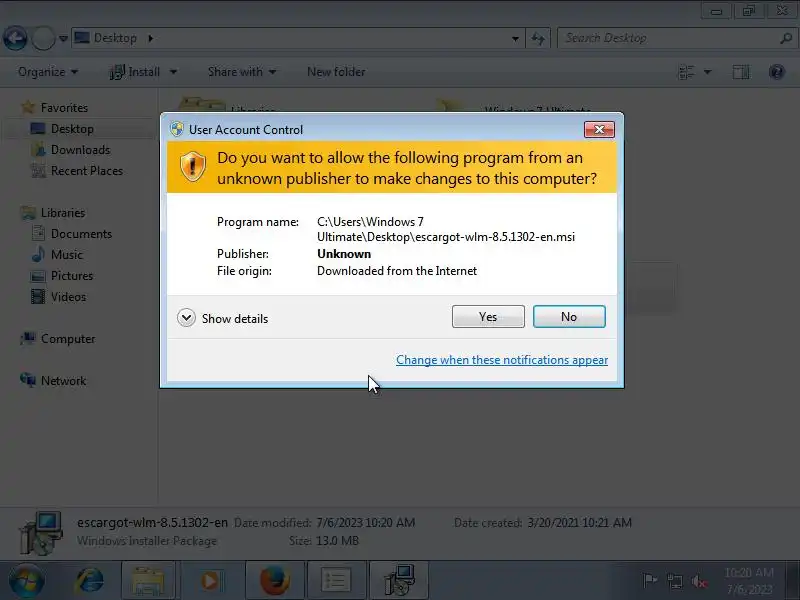Select Libraries in navigation pane
The width and height of the screenshot is (800, 600).
click(63, 213)
